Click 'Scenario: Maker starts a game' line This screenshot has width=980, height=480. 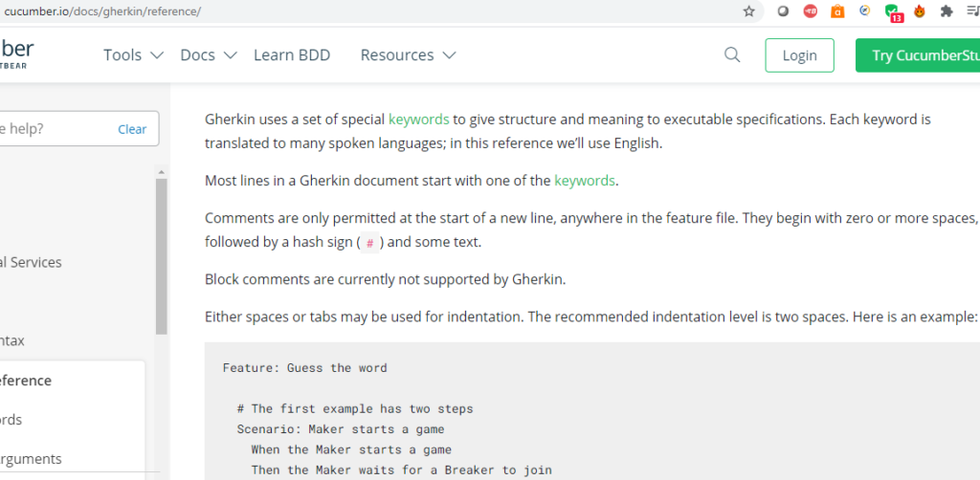(x=341, y=428)
